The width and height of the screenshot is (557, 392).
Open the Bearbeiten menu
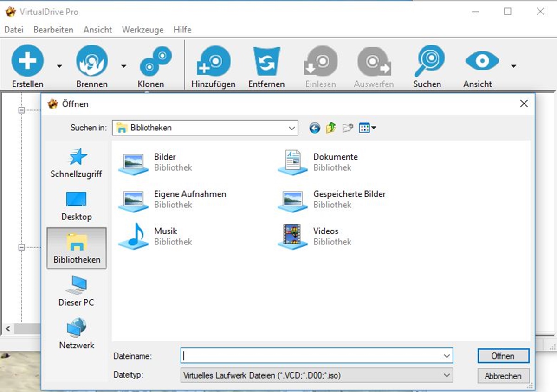coord(53,30)
